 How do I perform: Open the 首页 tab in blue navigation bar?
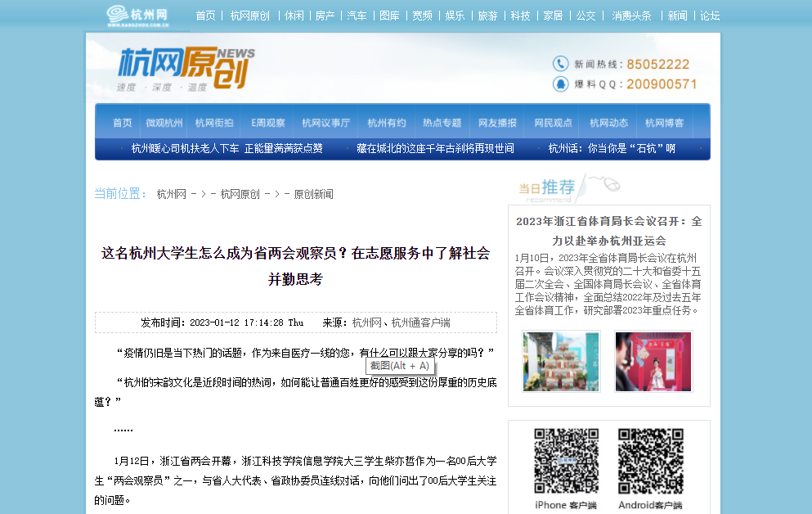tap(122, 123)
